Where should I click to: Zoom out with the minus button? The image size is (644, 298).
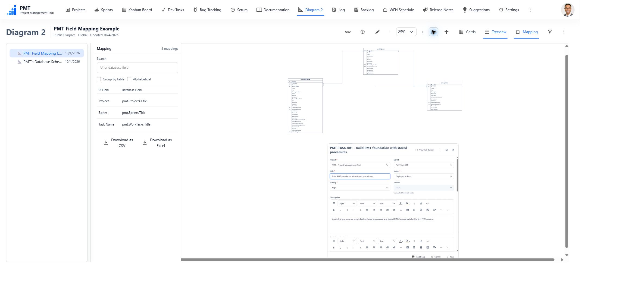[390, 32]
